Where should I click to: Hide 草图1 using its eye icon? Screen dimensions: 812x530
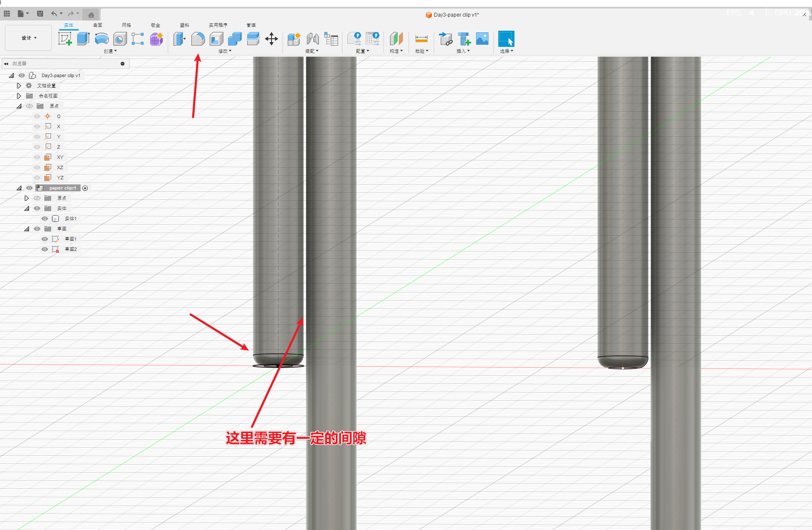coord(45,239)
